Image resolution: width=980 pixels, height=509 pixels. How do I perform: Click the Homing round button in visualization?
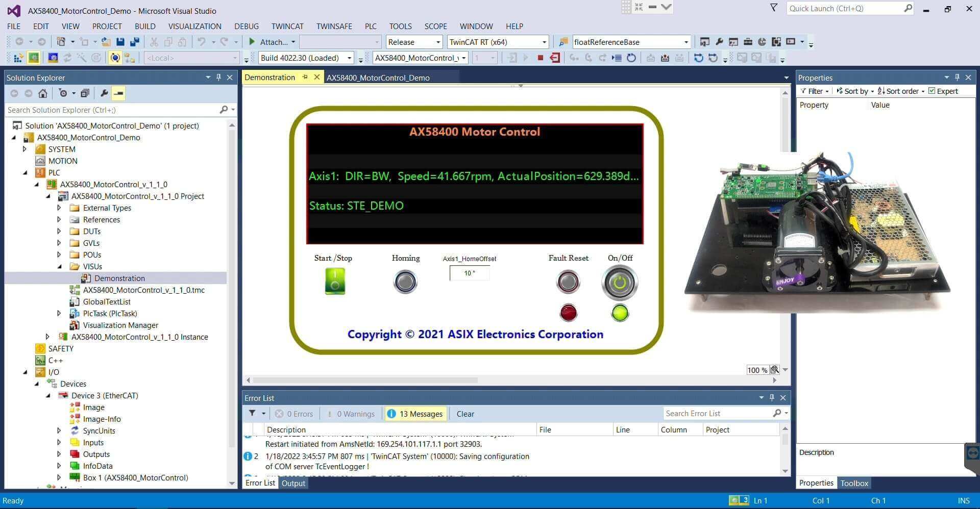point(405,282)
